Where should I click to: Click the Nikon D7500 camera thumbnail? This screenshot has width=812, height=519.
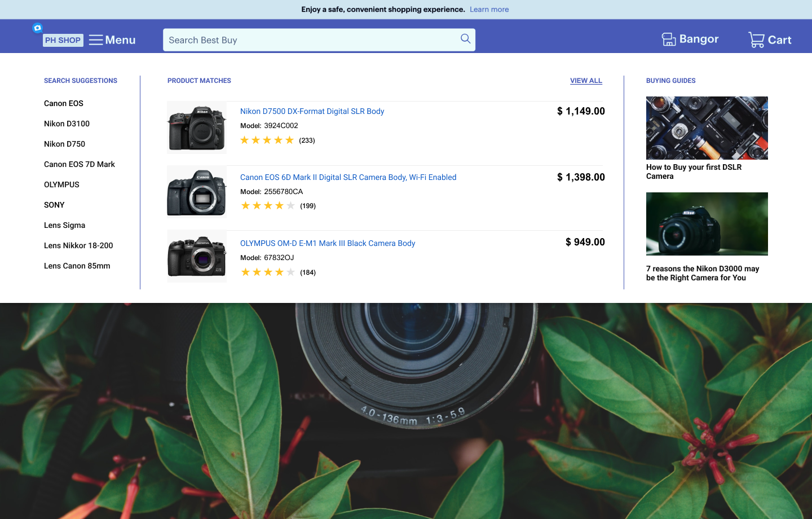[196, 127]
